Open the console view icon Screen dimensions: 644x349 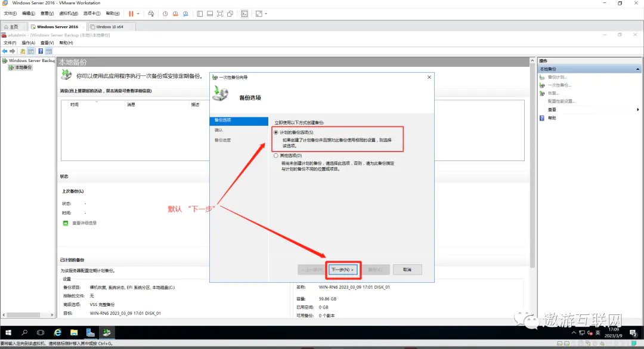point(244,14)
